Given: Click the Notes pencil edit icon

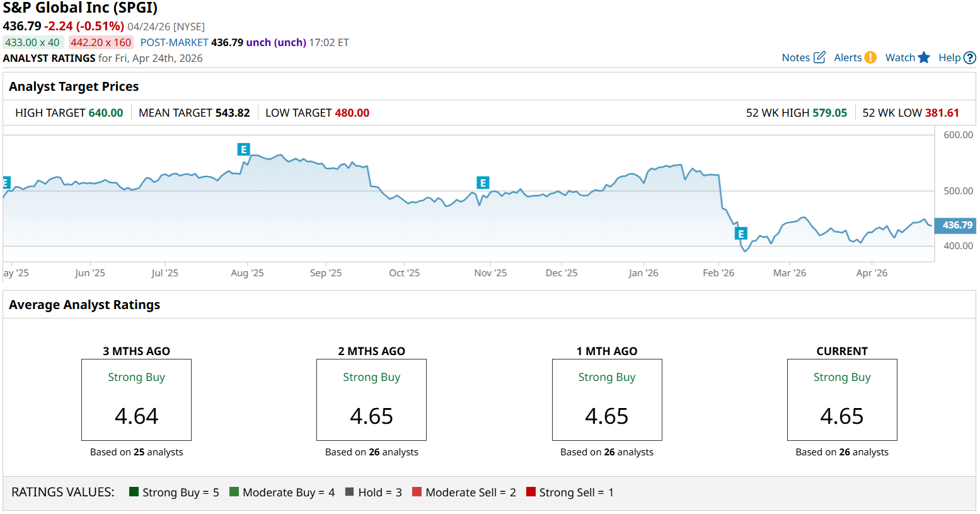Looking at the screenshot, I should 819,57.
